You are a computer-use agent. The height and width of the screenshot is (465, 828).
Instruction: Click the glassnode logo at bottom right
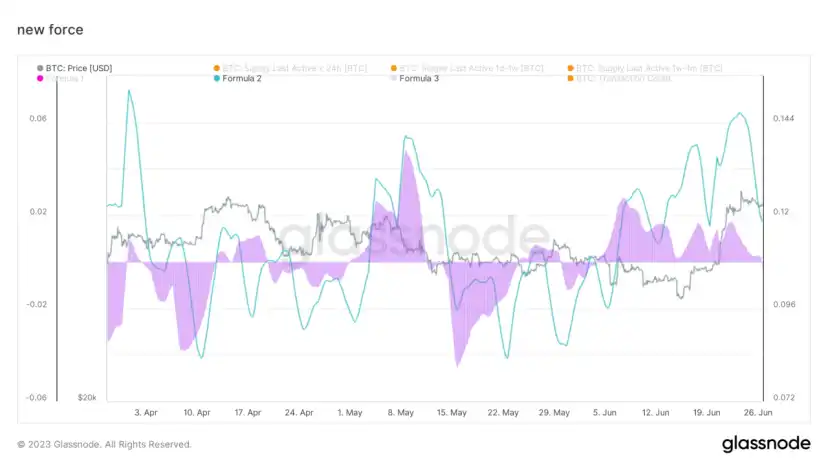click(x=764, y=444)
